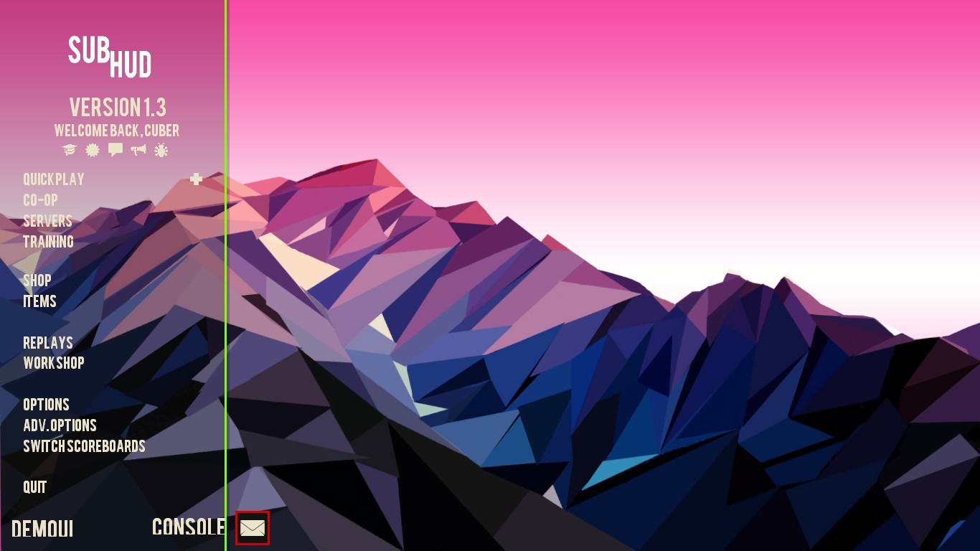Click the Version 1.3 text
Screen dimensions: 980x551
pos(118,108)
